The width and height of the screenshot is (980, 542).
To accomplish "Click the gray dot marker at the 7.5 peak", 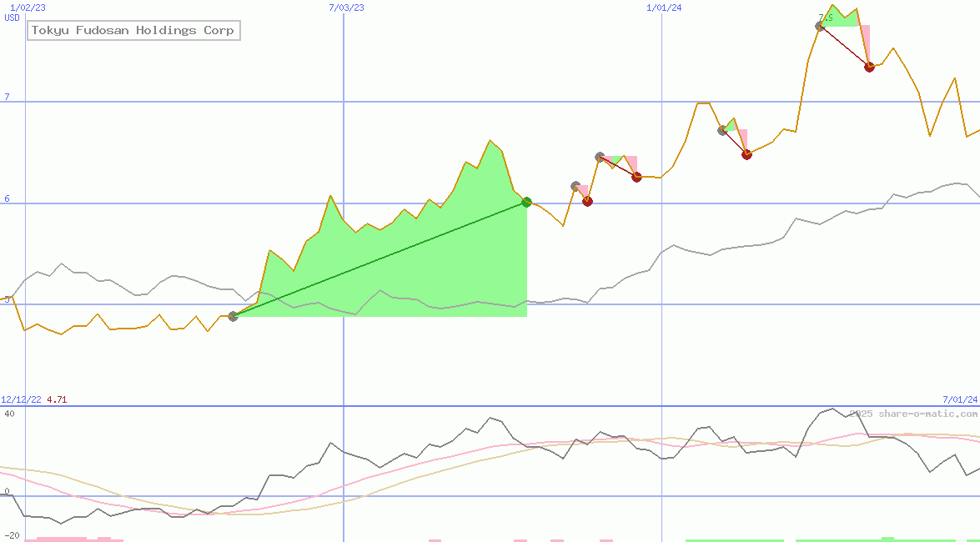I will [x=818, y=27].
